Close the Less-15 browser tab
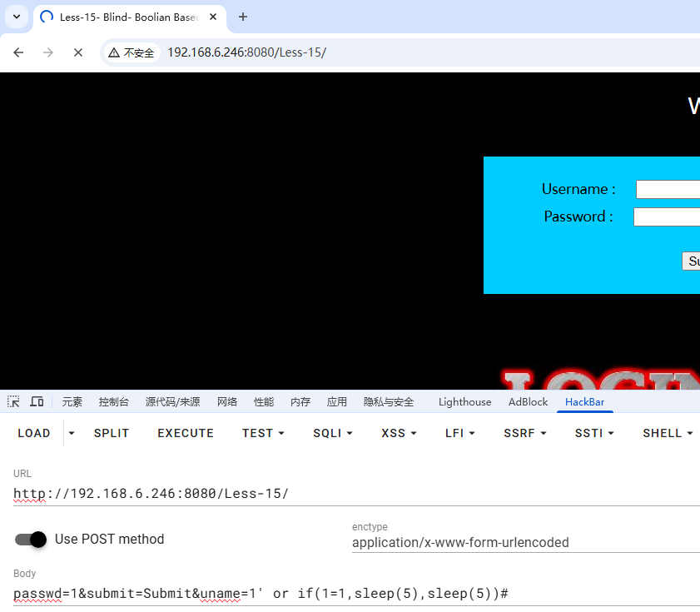The image size is (700, 612). 213,17
